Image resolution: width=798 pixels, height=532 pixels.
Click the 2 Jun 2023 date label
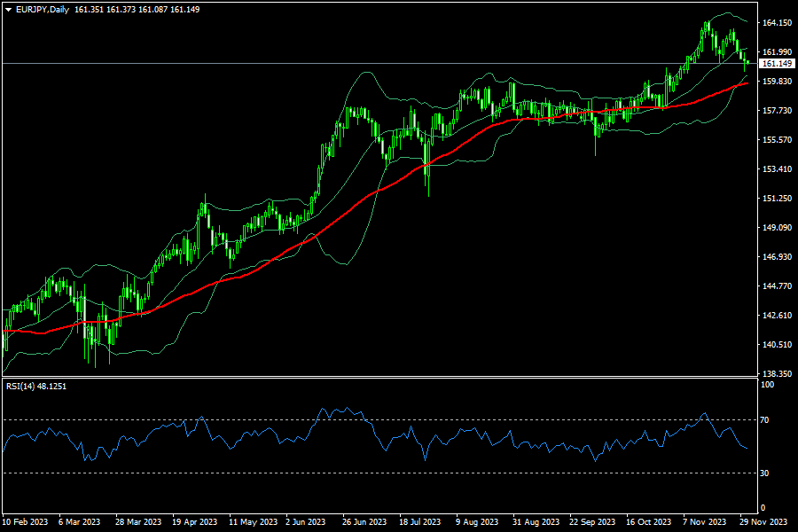[305, 522]
